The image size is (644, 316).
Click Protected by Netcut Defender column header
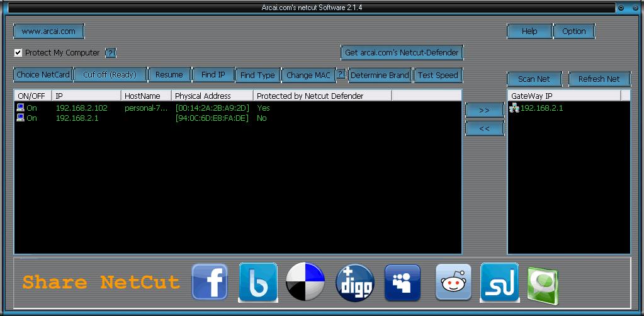(322, 96)
